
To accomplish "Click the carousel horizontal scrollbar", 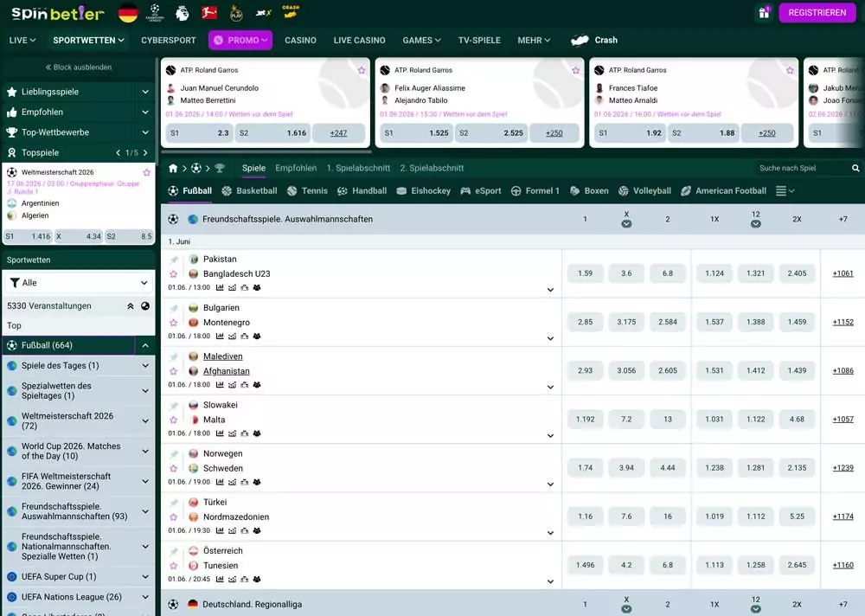I will tap(266, 151).
